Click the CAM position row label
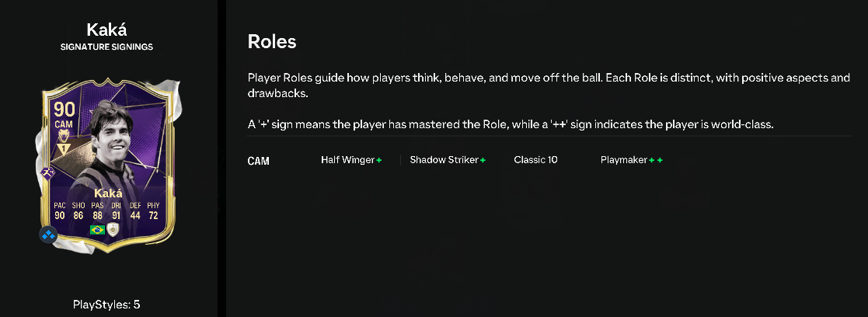Screen dimensions: 868x317 259,161
